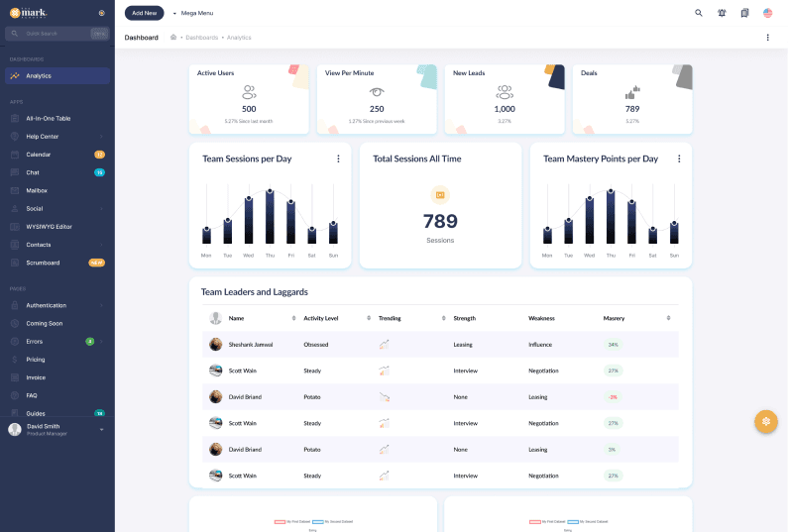Expand David Smith user menu
The image size is (788, 532).
pyautogui.click(x=101, y=429)
